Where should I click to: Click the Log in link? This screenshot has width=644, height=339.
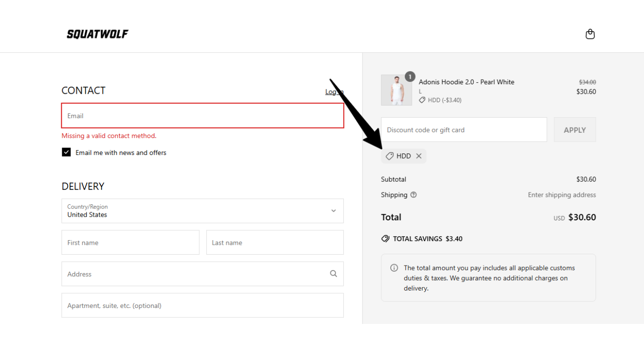tap(334, 92)
